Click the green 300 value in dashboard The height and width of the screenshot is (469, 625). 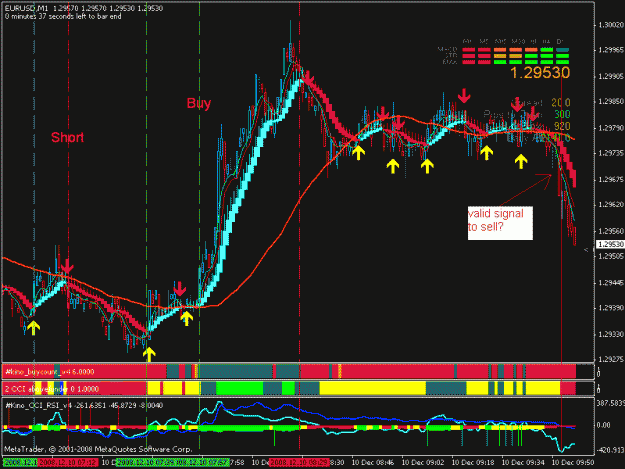point(562,114)
